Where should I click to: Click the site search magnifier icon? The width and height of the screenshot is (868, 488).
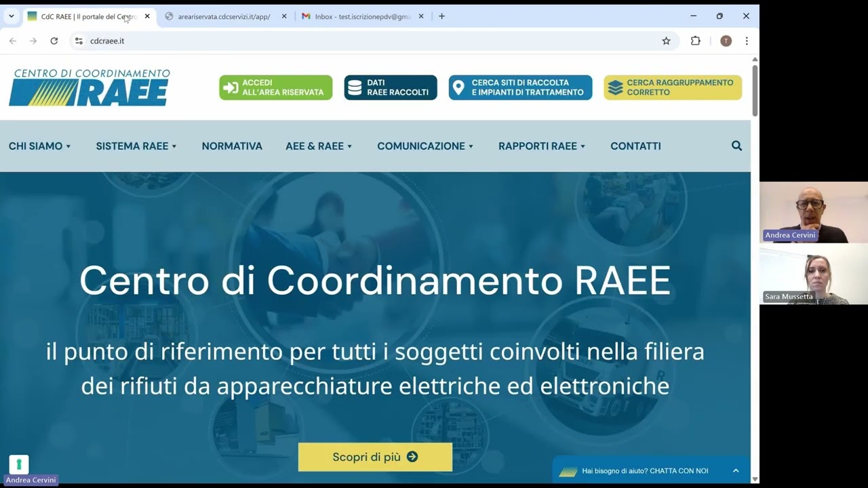tap(736, 146)
